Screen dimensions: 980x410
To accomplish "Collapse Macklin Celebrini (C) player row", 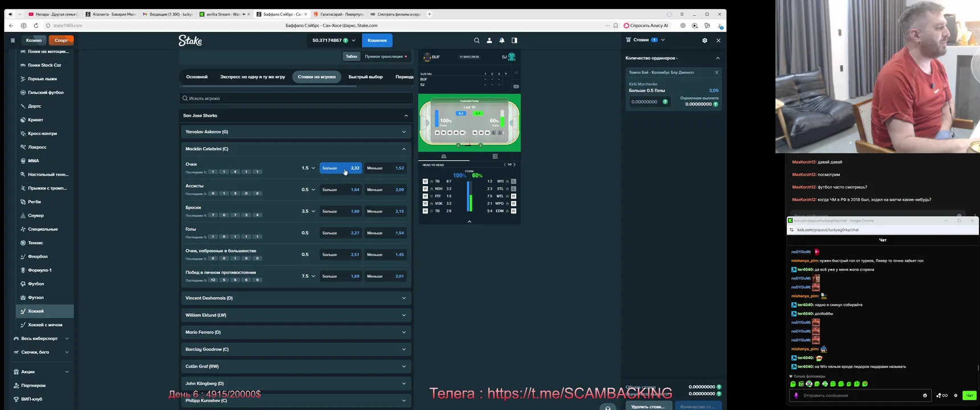I will click(296, 149).
